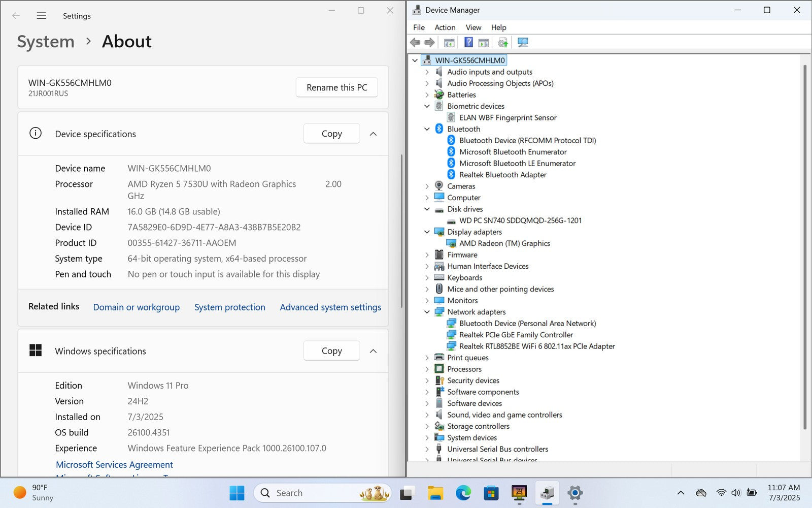812x508 pixels.
Task: Click the Rename this PC button
Action: (336, 87)
